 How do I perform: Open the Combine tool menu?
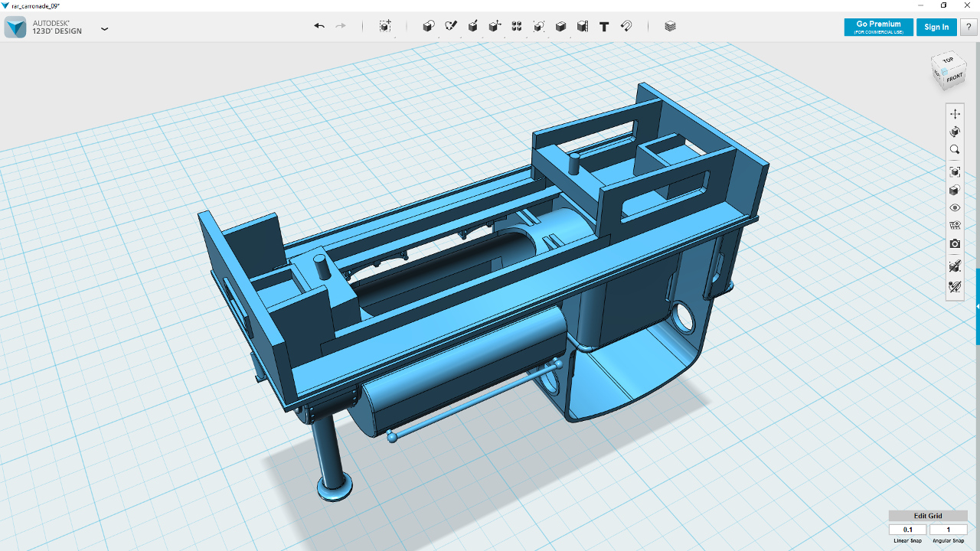coord(560,26)
